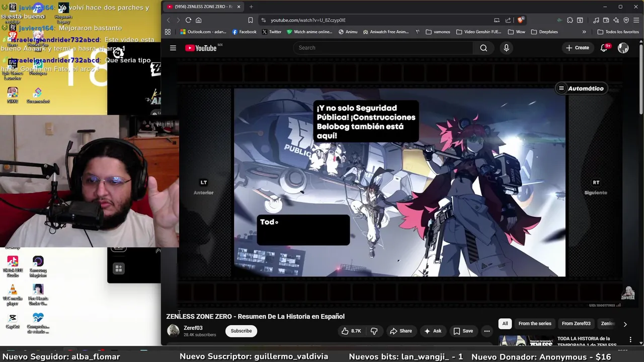The image size is (644, 362).
Task: Open browser media control music icon
Action: [596, 20]
